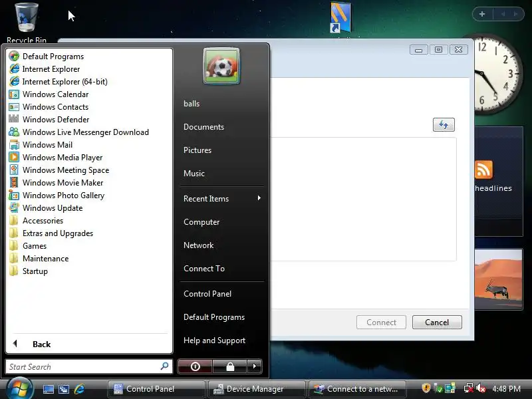
Task: Click the taskbar clock 4:48 PM
Action: coord(506,389)
